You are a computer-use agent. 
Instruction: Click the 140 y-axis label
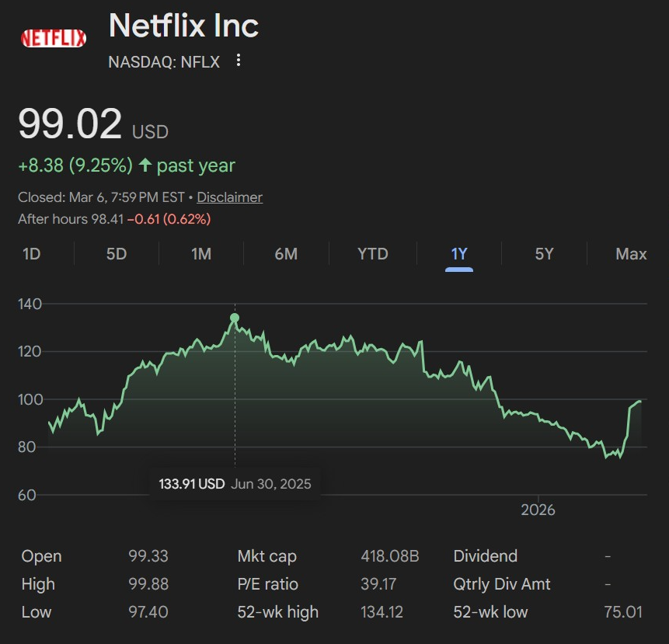click(x=30, y=305)
